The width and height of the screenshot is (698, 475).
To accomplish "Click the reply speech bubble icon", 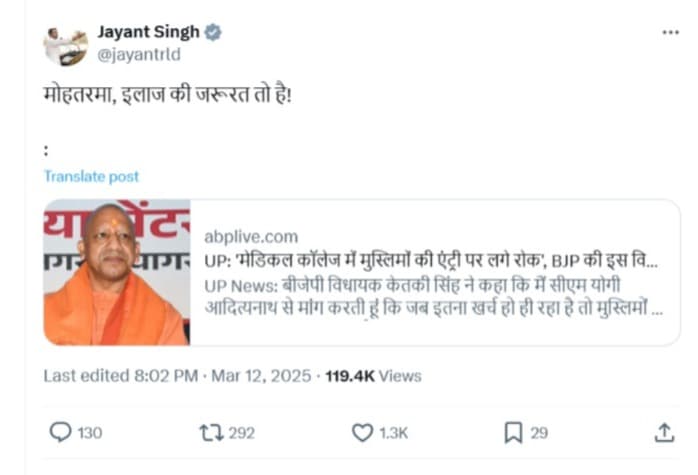I will pyautogui.click(x=61, y=432).
